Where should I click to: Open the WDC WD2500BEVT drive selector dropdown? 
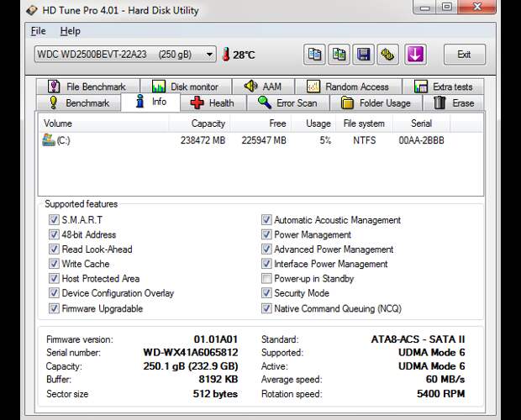tap(125, 54)
